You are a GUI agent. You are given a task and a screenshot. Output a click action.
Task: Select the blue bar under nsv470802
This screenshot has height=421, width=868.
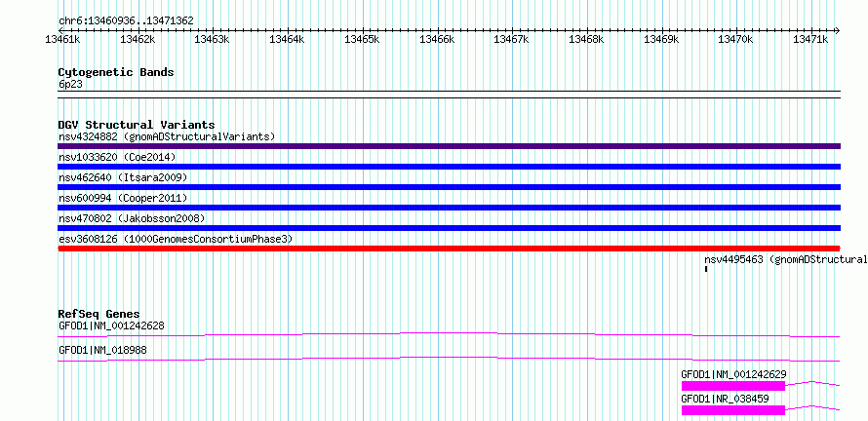449,228
